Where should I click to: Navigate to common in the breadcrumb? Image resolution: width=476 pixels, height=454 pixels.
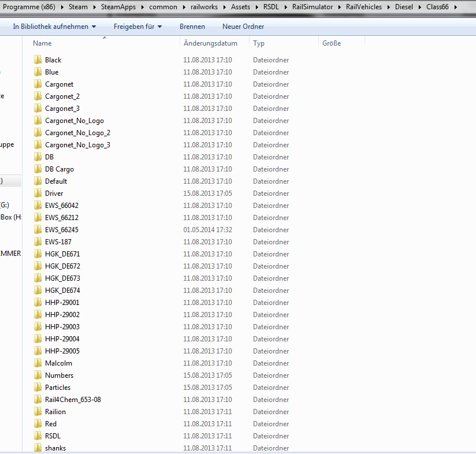163,7
